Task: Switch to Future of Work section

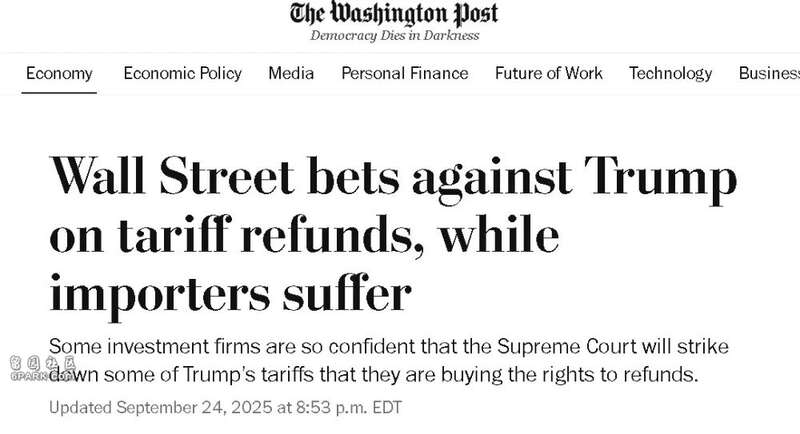Action: [548, 73]
